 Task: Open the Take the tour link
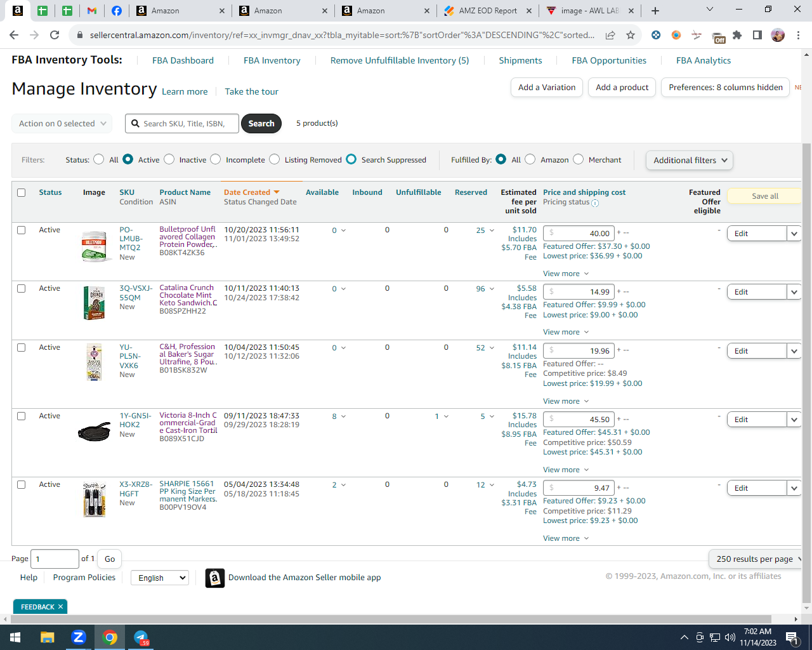(x=252, y=91)
